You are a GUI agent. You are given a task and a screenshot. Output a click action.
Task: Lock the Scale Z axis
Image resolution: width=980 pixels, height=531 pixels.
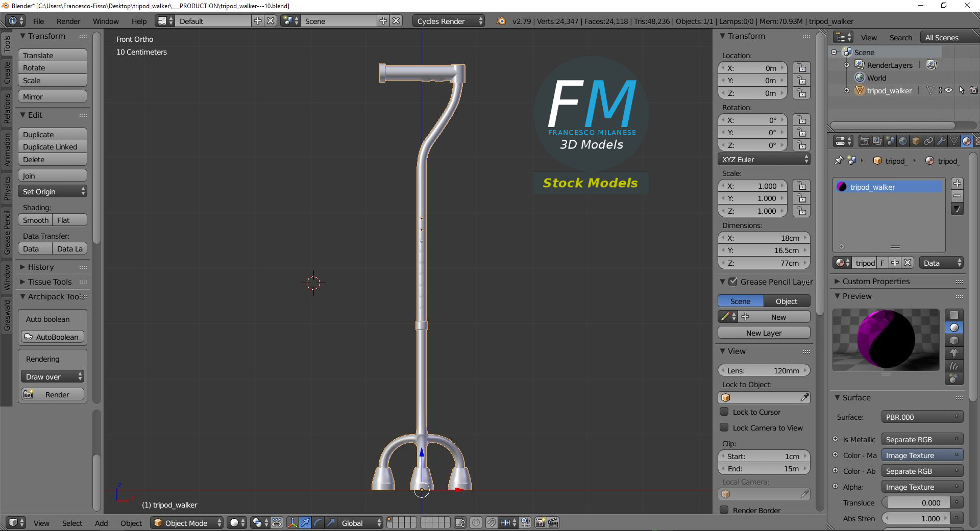802,211
